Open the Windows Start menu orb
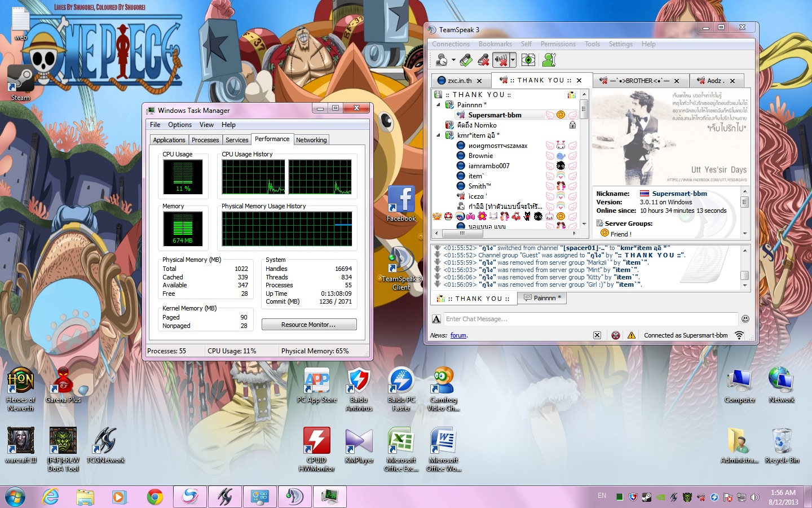The image size is (812, 508). point(15,497)
